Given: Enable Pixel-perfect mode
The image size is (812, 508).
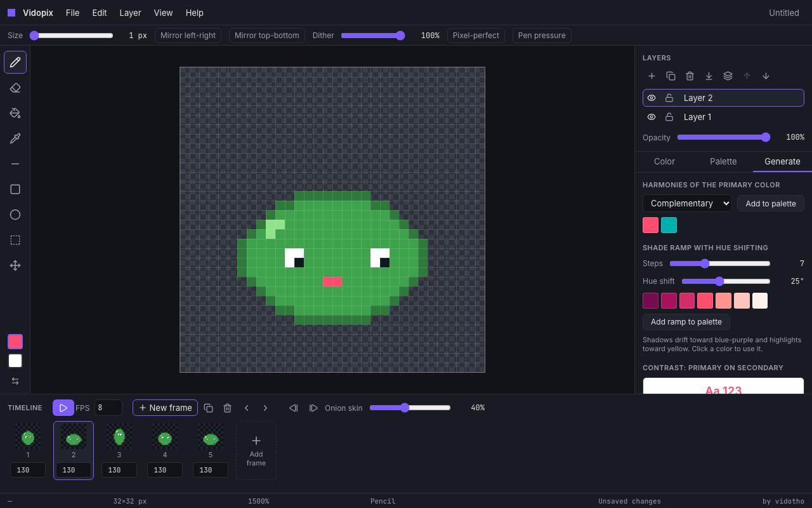Looking at the screenshot, I should click(x=476, y=36).
